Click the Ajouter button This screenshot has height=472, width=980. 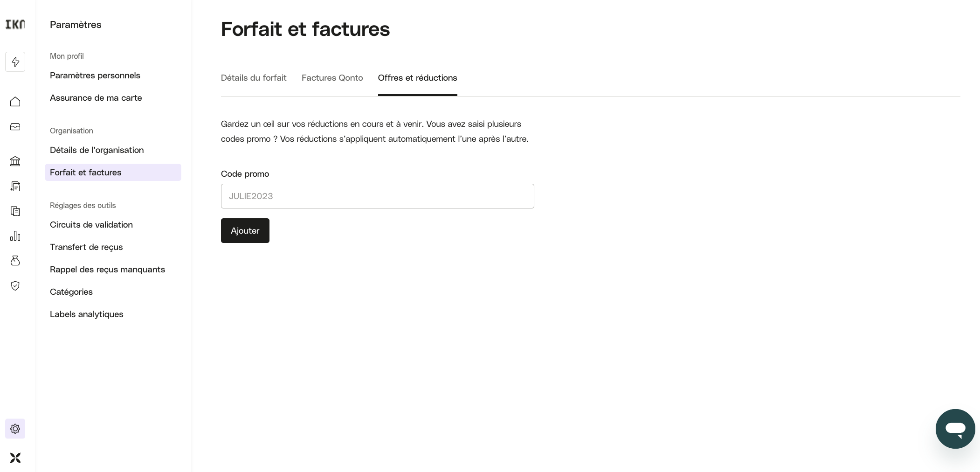[x=245, y=230]
